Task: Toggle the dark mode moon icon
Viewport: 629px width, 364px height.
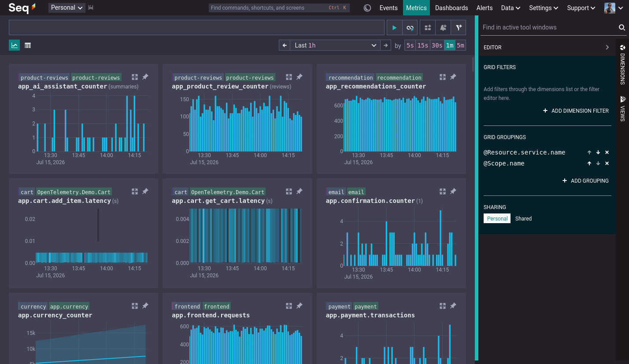Action: pos(367,8)
